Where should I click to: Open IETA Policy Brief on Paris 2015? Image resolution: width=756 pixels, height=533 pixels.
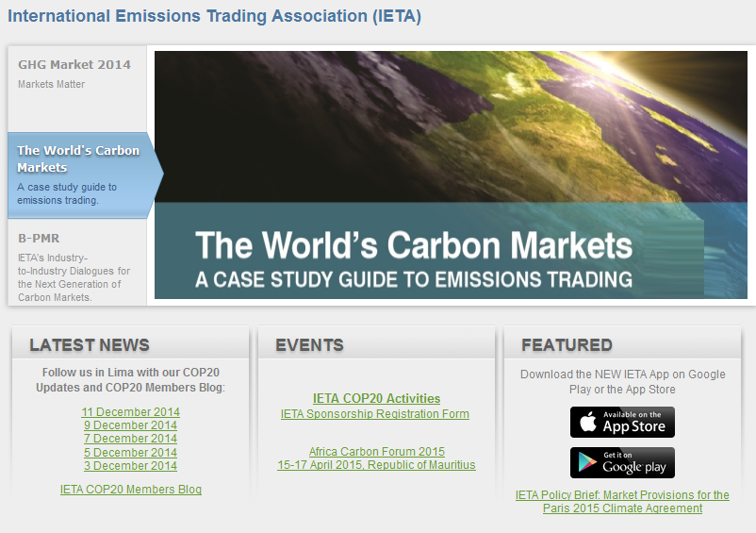click(622, 502)
